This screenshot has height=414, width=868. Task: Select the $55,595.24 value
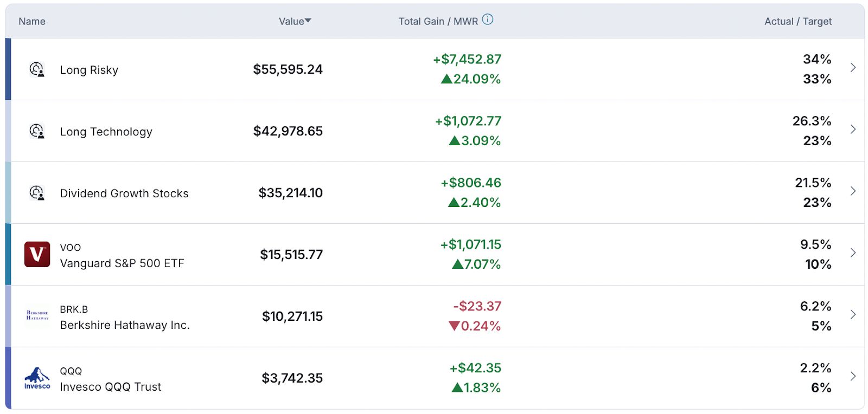click(x=288, y=69)
